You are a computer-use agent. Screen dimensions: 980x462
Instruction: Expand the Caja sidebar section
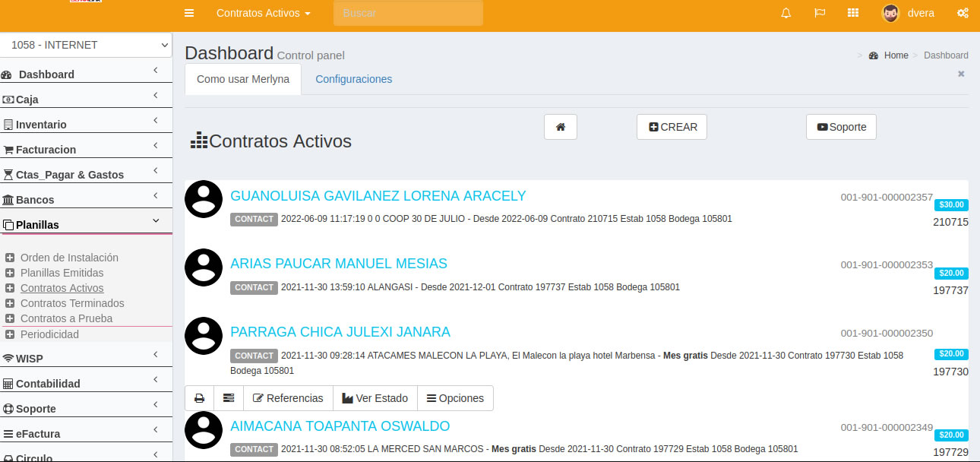coord(86,99)
